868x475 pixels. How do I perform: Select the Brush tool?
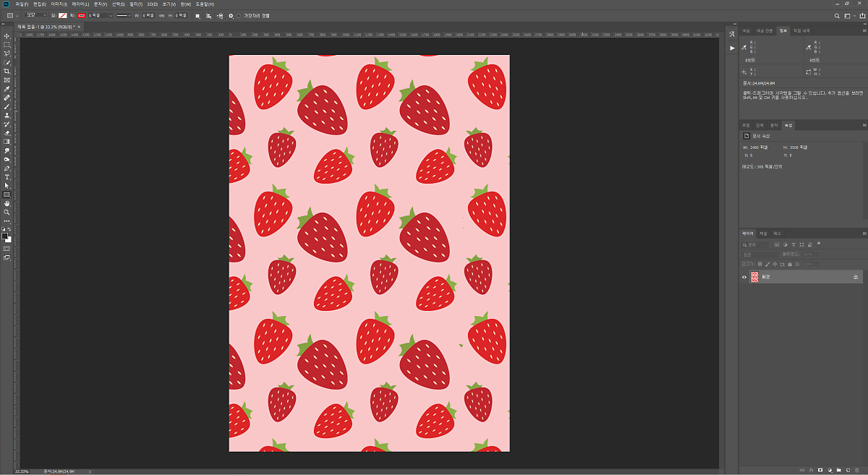tap(7, 106)
